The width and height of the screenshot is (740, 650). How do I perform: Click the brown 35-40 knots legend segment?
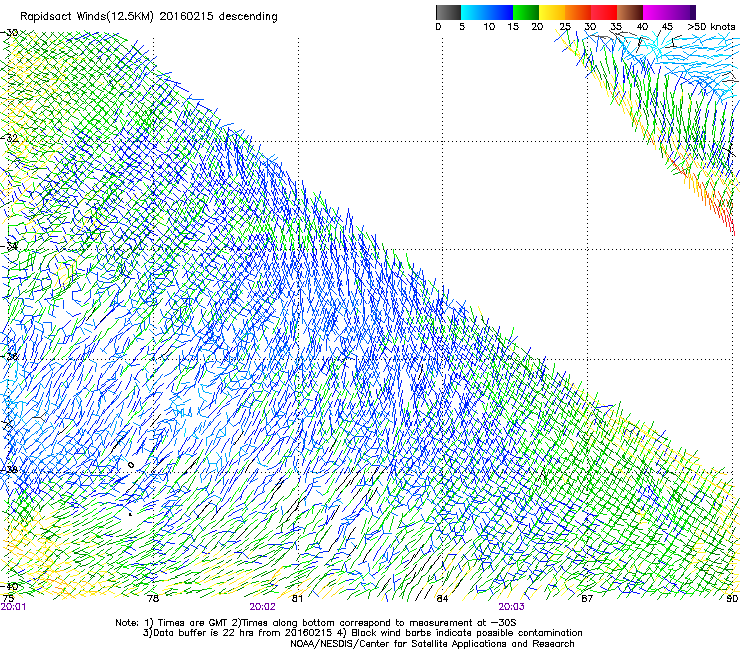click(x=630, y=12)
